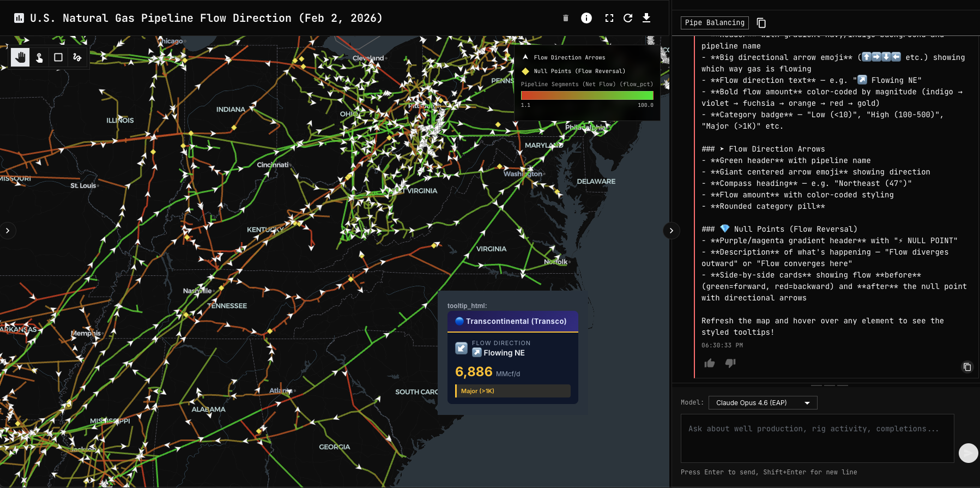This screenshot has height=488, width=980.
Task: Focus the chat message input field
Action: [x=817, y=438]
